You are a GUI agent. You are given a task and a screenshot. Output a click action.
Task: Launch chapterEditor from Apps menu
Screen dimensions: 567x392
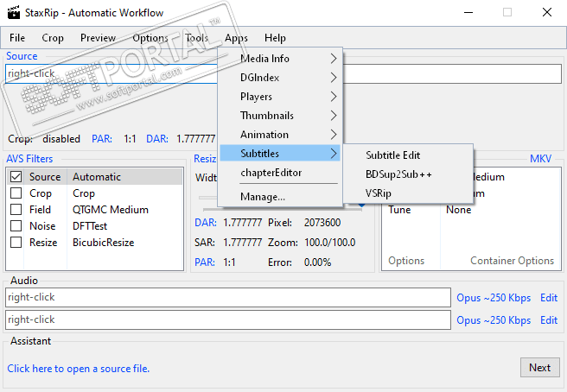click(280, 173)
